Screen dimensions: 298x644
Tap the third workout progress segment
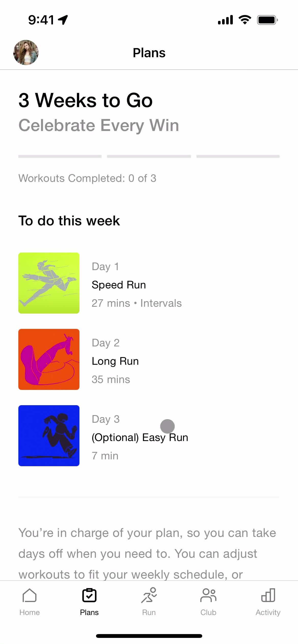238,156
